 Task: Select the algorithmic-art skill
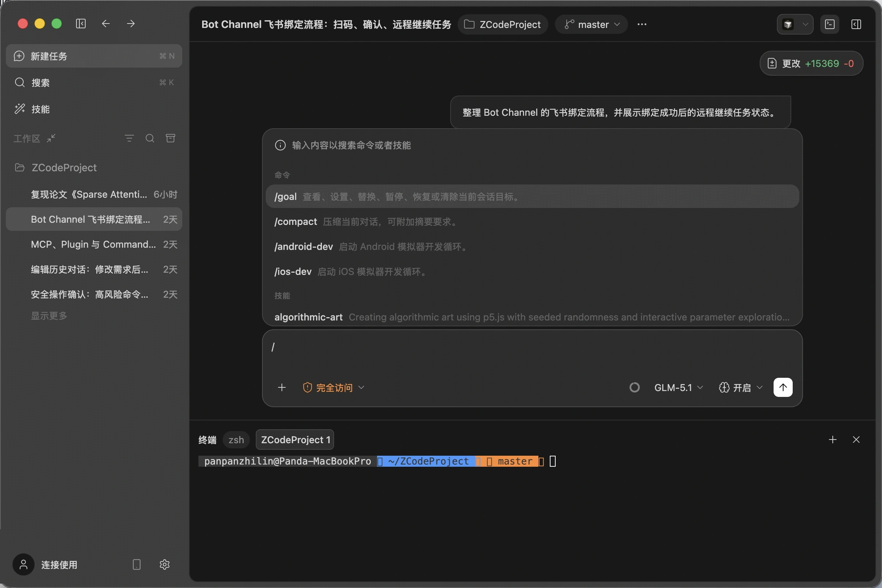click(532, 317)
